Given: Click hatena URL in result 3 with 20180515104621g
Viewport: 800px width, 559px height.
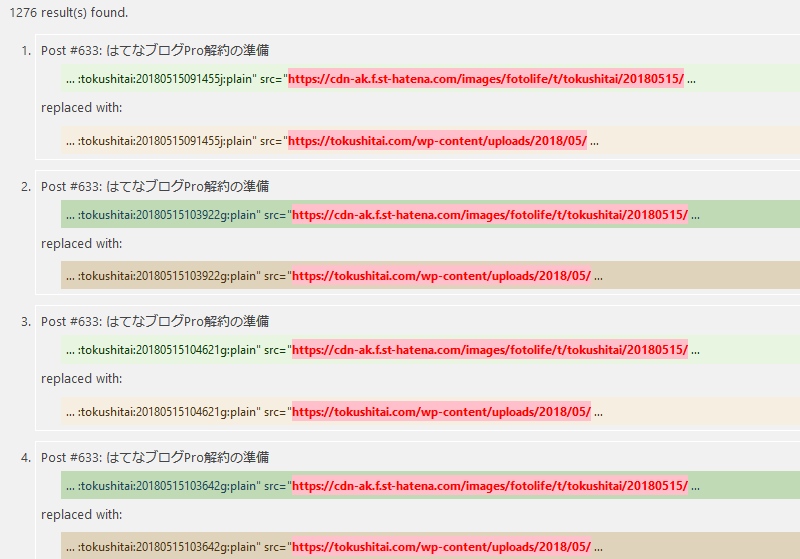Looking at the screenshot, I should click(x=490, y=350).
